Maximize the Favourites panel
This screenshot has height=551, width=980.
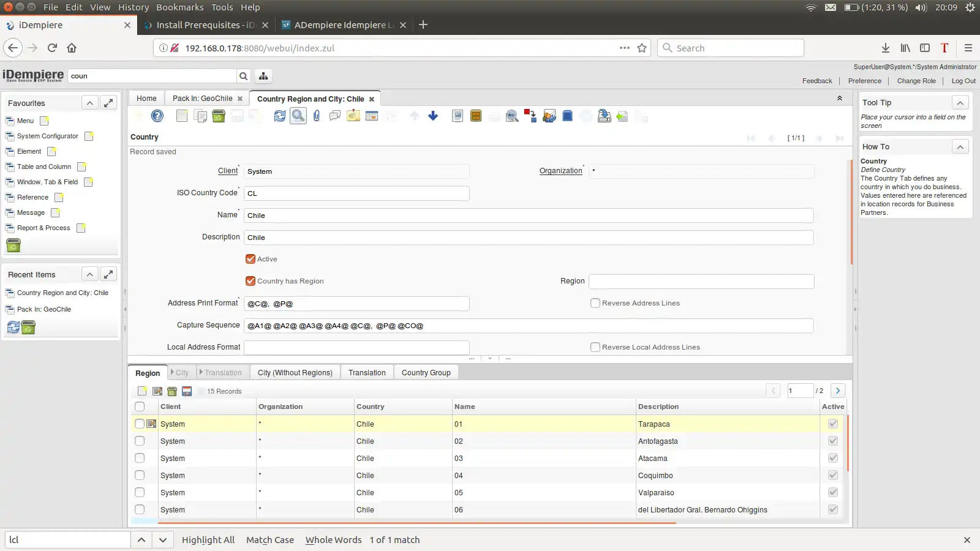coord(108,103)
